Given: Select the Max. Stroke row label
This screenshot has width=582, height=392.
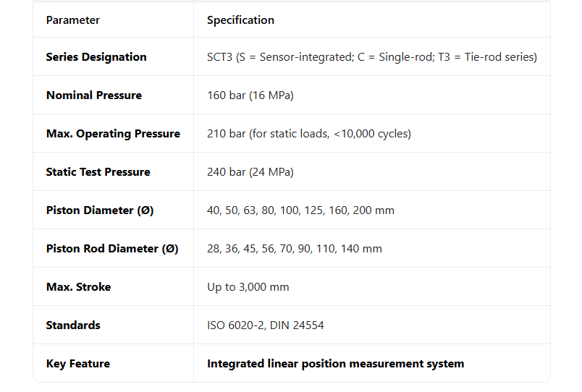Looking at the screenshot, I should coord(78,287).
